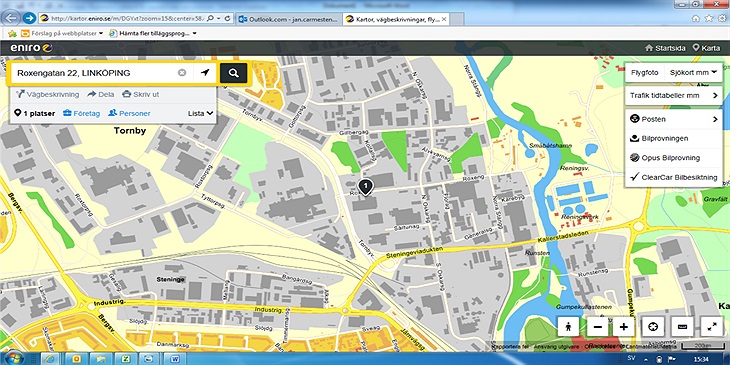730x365 pixels.
Task: Zoom out with the minus button
Action: click(x=598, y=327)
